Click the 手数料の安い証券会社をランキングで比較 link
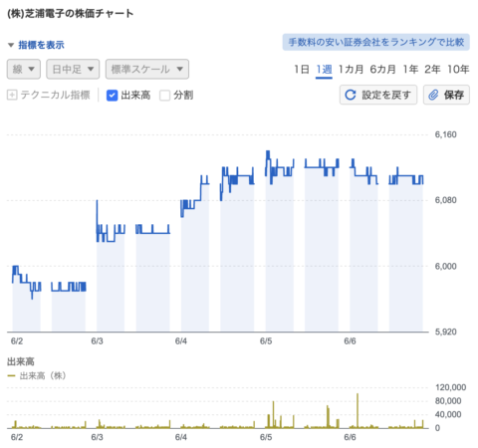Screen dimensions: 478x448 click(376, 42)
